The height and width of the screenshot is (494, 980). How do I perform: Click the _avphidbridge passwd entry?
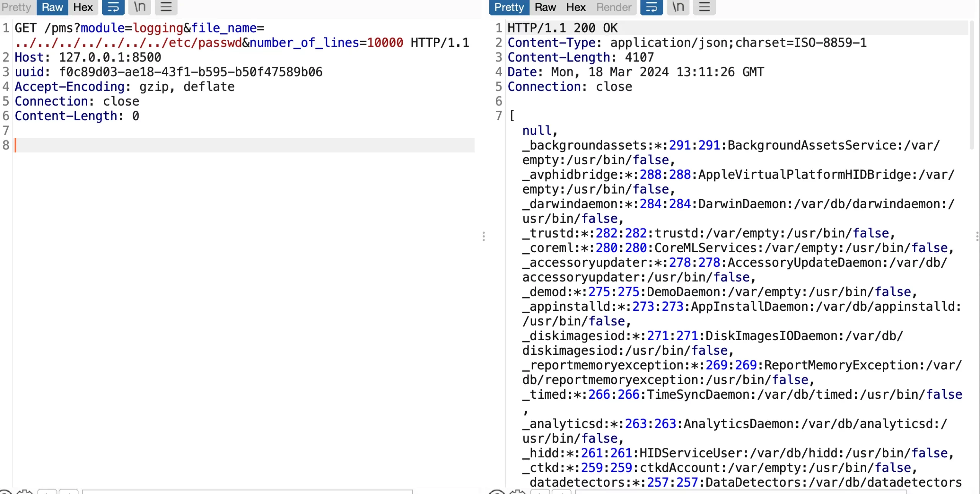pos(738,182)
